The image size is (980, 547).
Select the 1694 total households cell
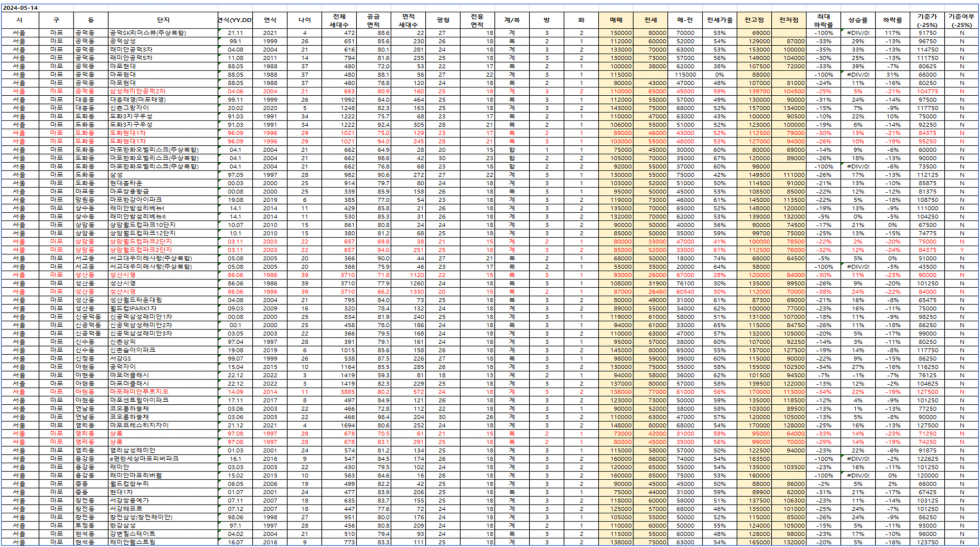[x=339, y=425]
